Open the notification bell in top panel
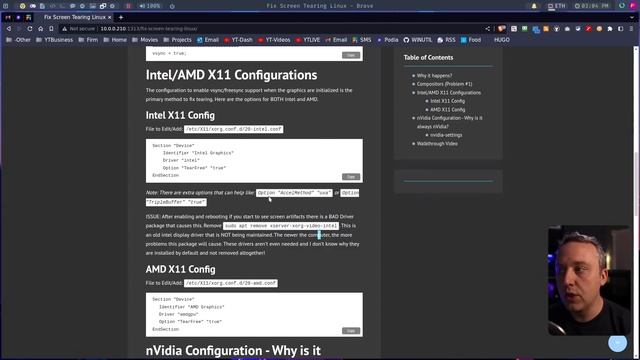 (x=534, y=6)
